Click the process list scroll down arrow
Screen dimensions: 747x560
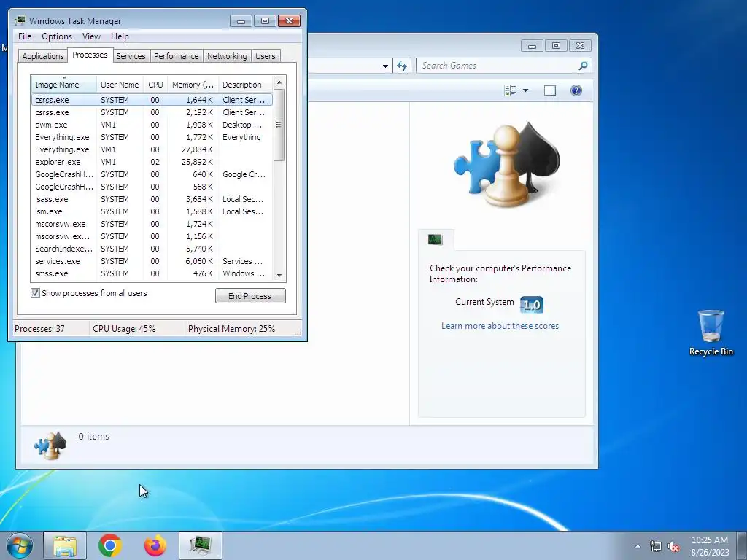coord(279,275)
